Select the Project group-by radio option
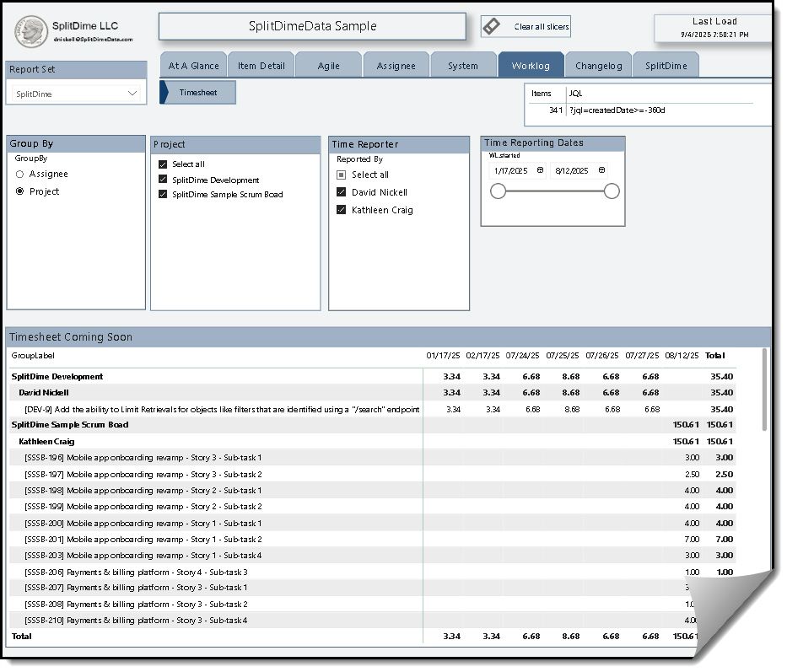787x672 pixels. [x=20, y=191]
